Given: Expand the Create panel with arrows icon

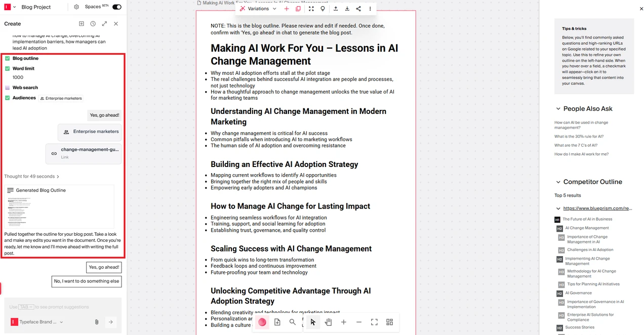Looking at the screenshot, I should coord(104,24).
